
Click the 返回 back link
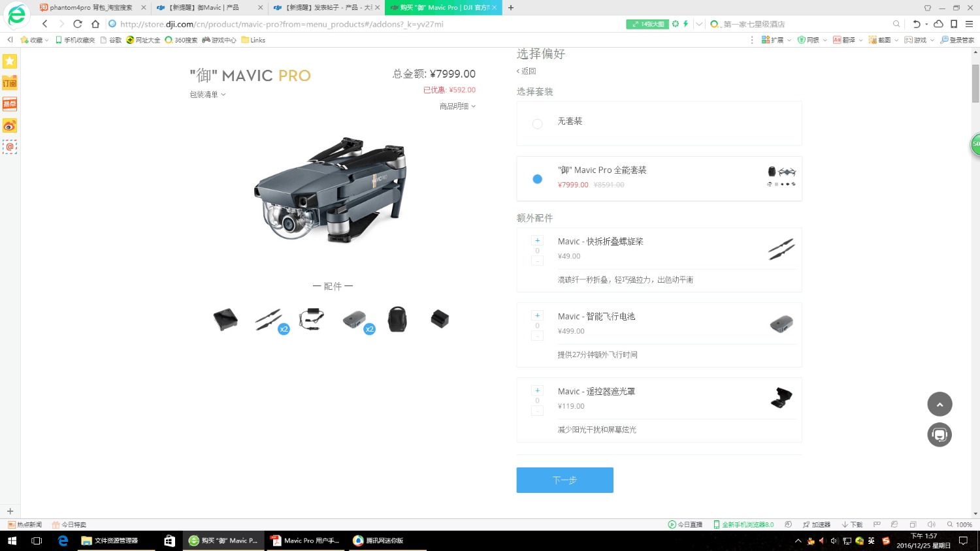tap(527, 71)
